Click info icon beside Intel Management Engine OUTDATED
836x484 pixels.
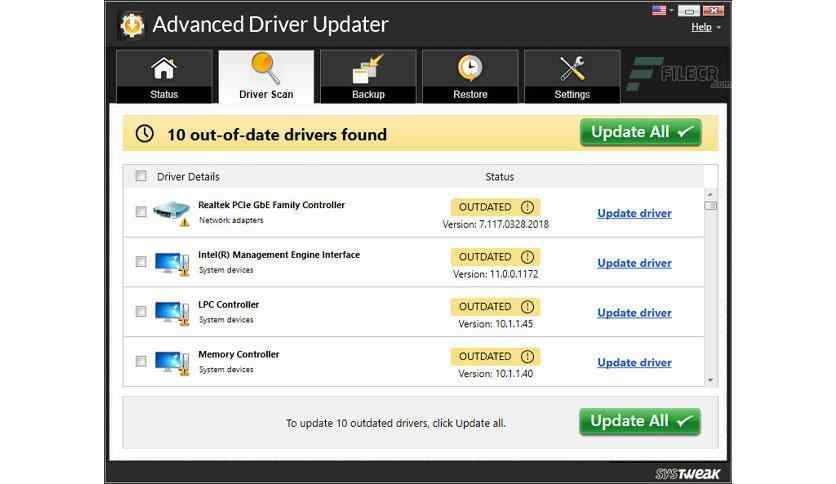click(x=528, y=257)
